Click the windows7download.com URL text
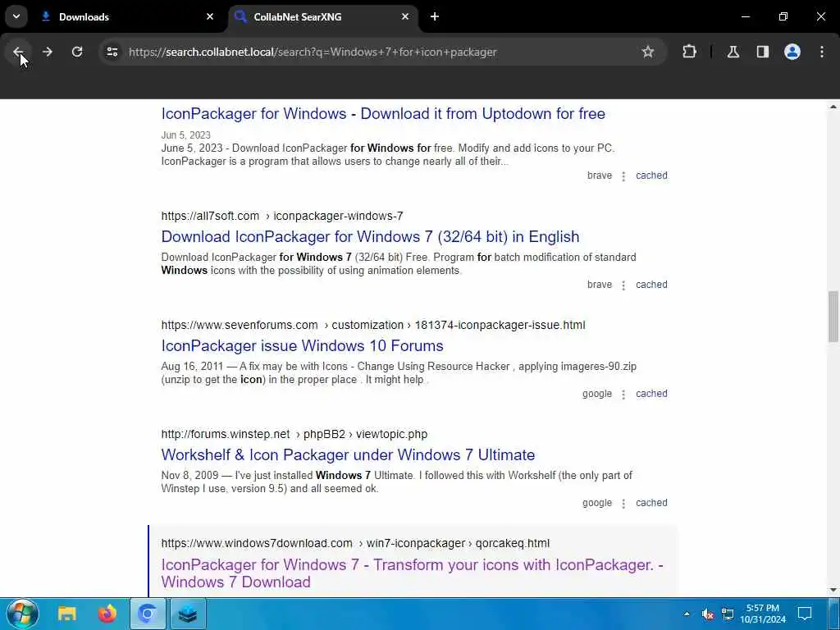840x630 pixels. pos(257,543)
